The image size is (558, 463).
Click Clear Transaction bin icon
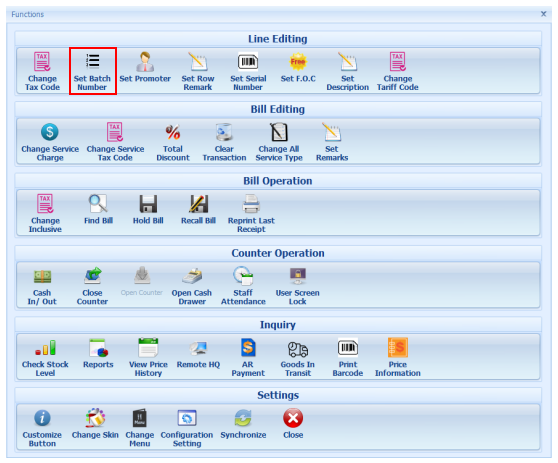point(224,132)
